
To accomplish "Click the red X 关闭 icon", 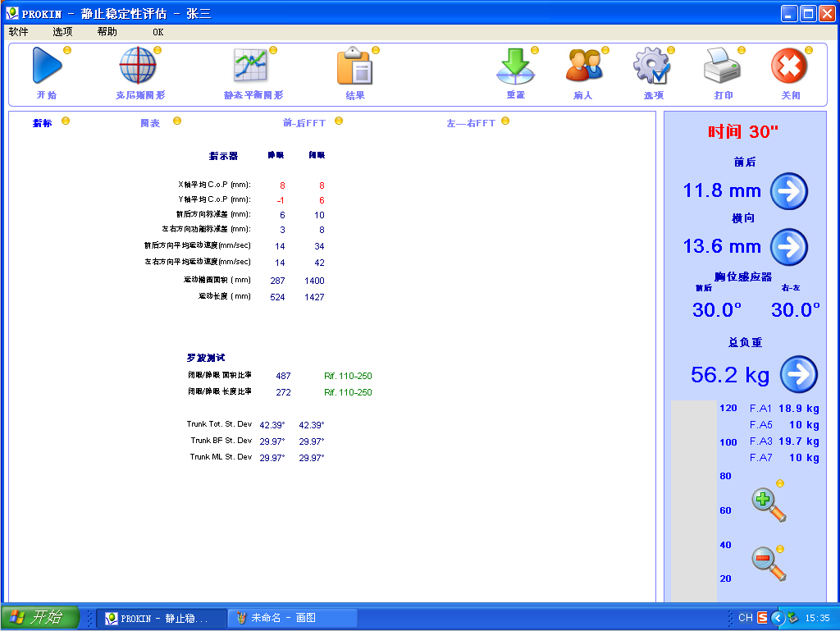I will point(789,66).
